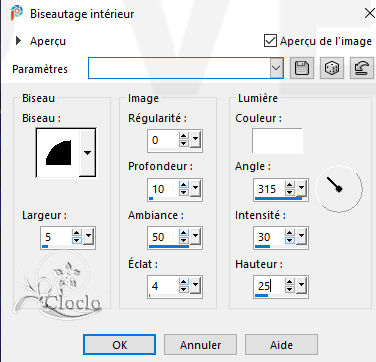
Task: Click the reset to default arrow icon
Action: point(362,68)
